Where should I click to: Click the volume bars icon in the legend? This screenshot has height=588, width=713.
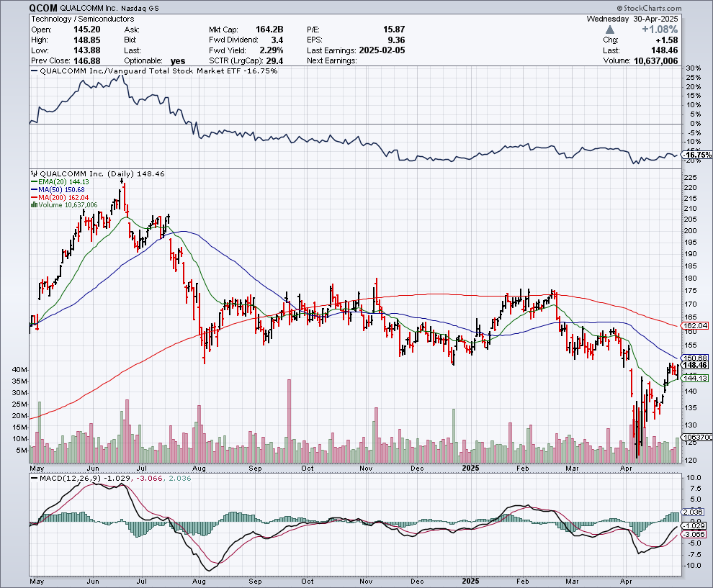click(x=34, y=205)
